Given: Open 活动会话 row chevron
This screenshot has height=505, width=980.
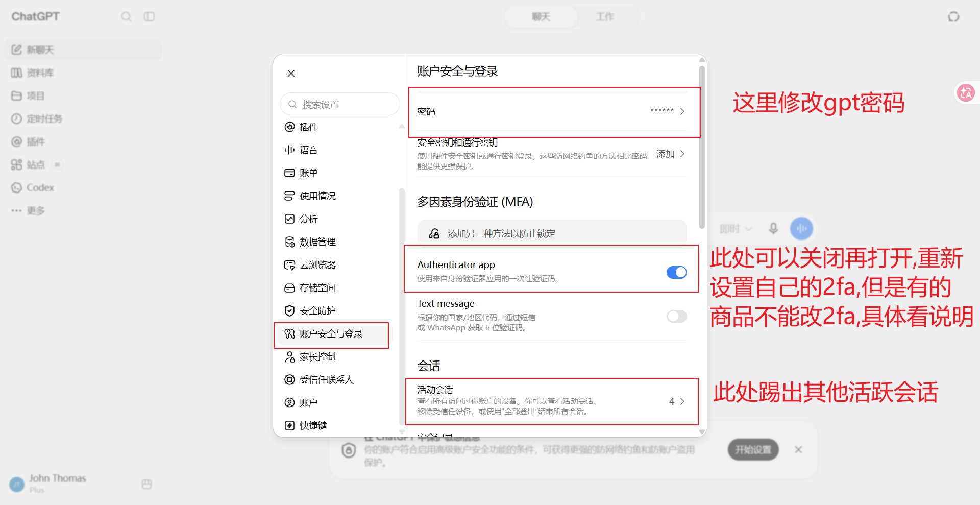Looking at the screenshot, I should click(682, 402).
